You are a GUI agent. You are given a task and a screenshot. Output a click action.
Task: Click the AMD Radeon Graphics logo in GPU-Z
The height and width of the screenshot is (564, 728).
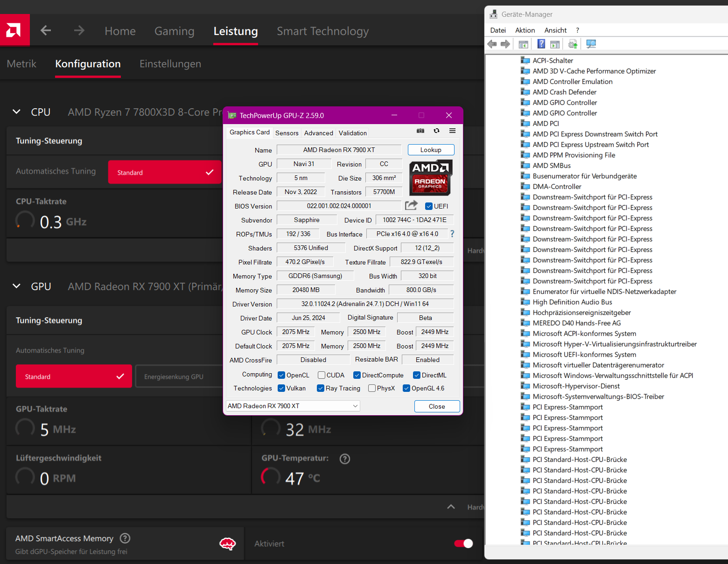tap(430, 178)
